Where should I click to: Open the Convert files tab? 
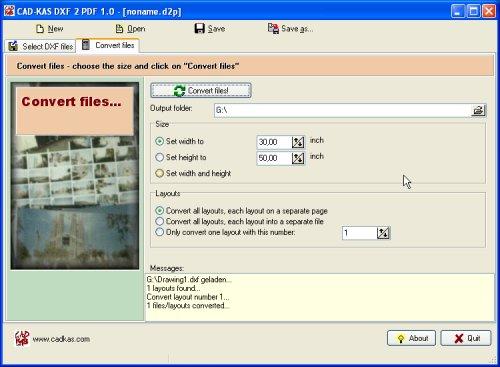[x=108, y=45]
